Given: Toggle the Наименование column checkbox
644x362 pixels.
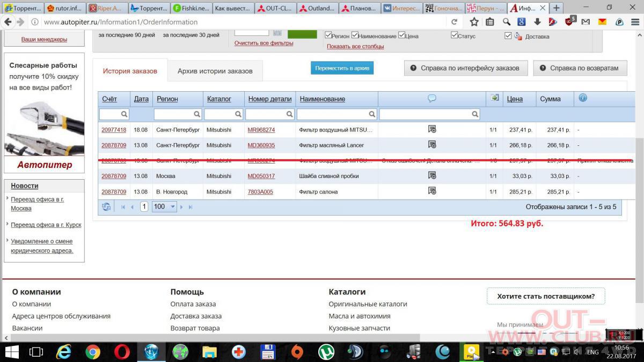Looking at the screenshot, I should 355,35.
